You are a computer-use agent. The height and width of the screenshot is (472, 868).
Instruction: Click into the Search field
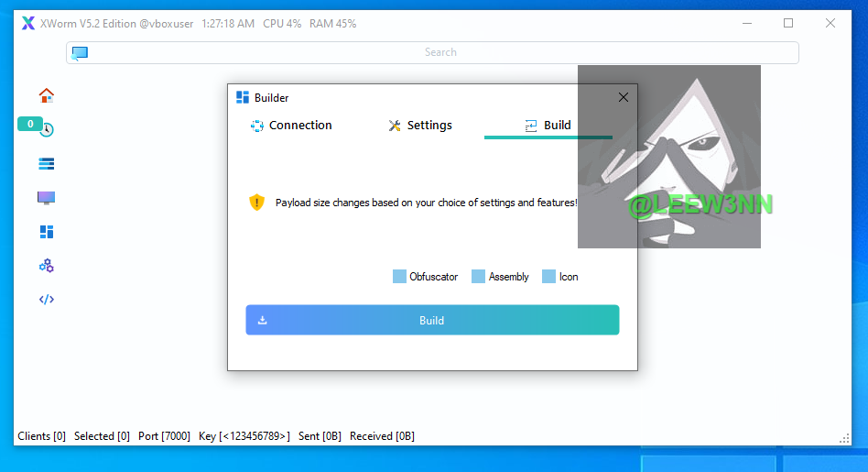tap(439, 53)
